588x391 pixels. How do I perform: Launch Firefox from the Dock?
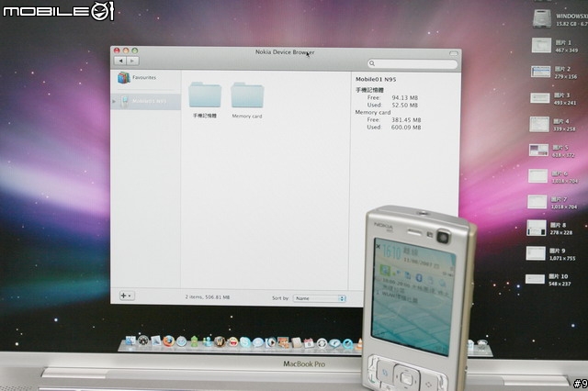(169, 341)
